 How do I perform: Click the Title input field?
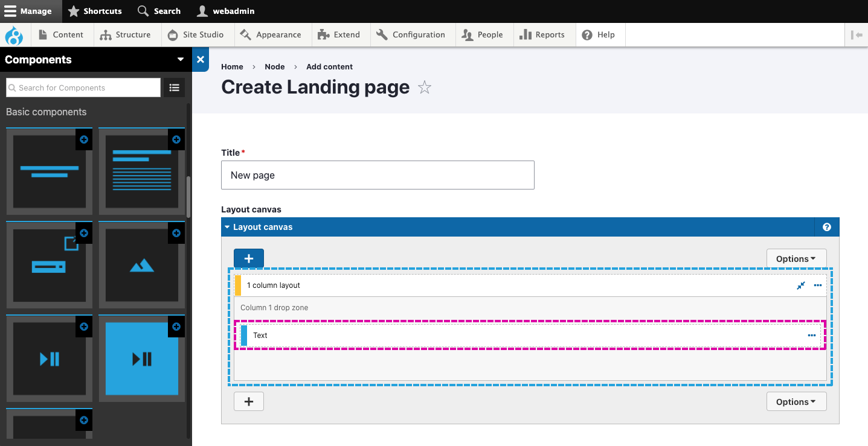point(378,175)
